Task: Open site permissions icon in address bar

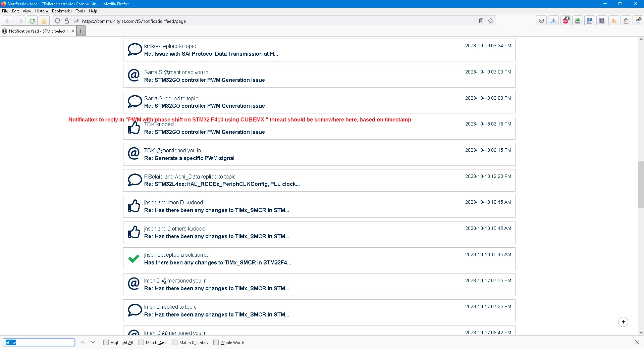Action: pos(76,21)
